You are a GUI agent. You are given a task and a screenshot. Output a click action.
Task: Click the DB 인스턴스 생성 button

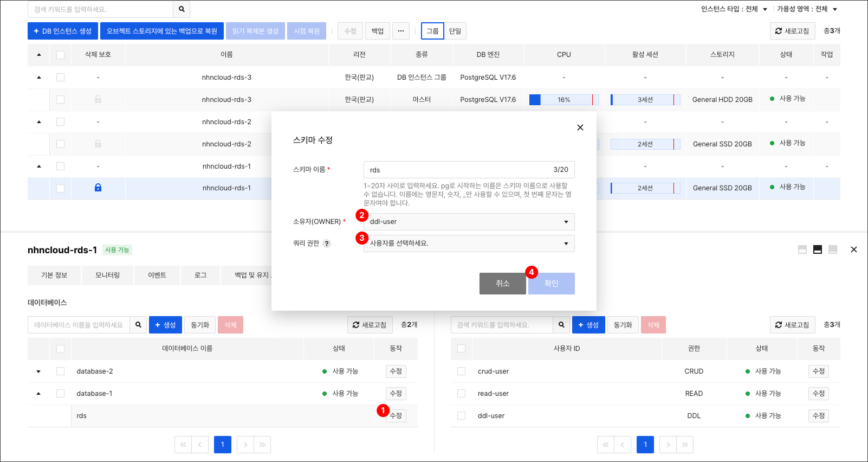[63, 31]
